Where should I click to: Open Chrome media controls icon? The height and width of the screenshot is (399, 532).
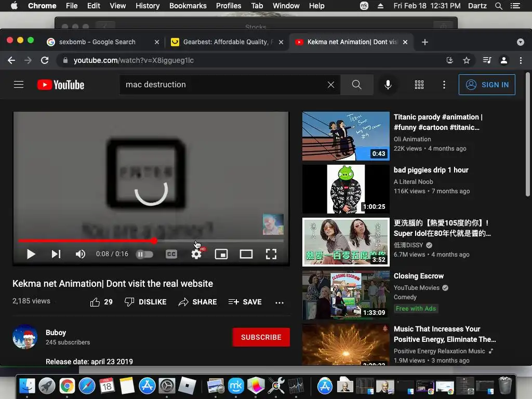[487, 60]
